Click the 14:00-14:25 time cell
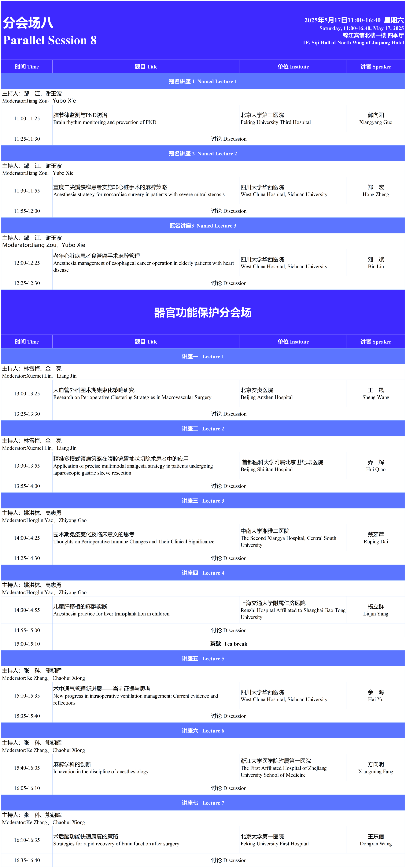The image size is (406, 868). (x=27, y=538)
